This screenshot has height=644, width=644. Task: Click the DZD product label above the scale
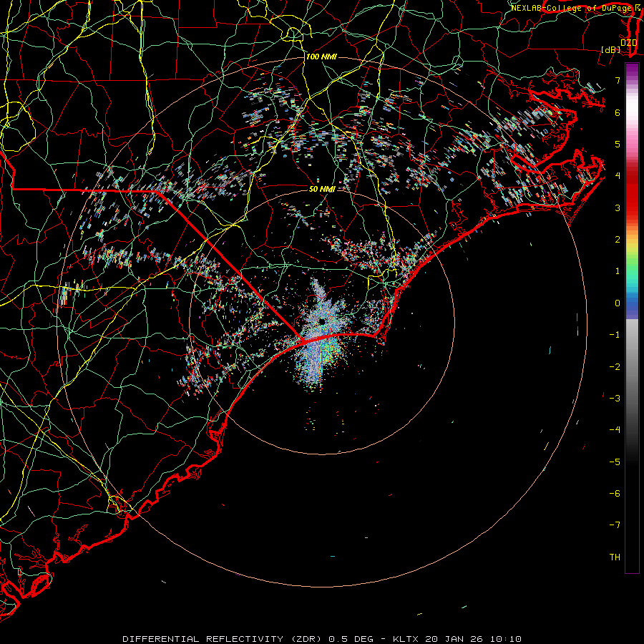[628, 43]
